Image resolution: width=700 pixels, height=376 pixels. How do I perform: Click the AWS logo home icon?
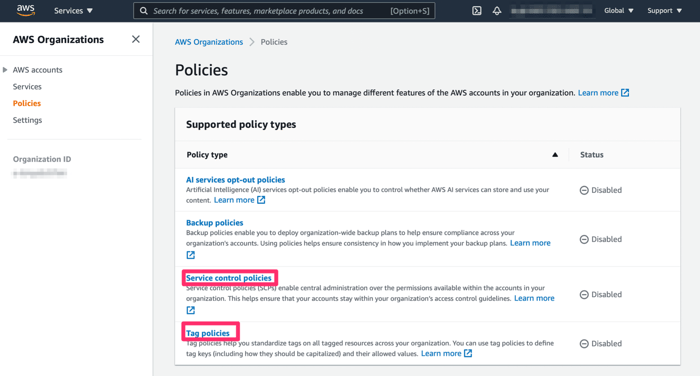[x=25, y=10]
